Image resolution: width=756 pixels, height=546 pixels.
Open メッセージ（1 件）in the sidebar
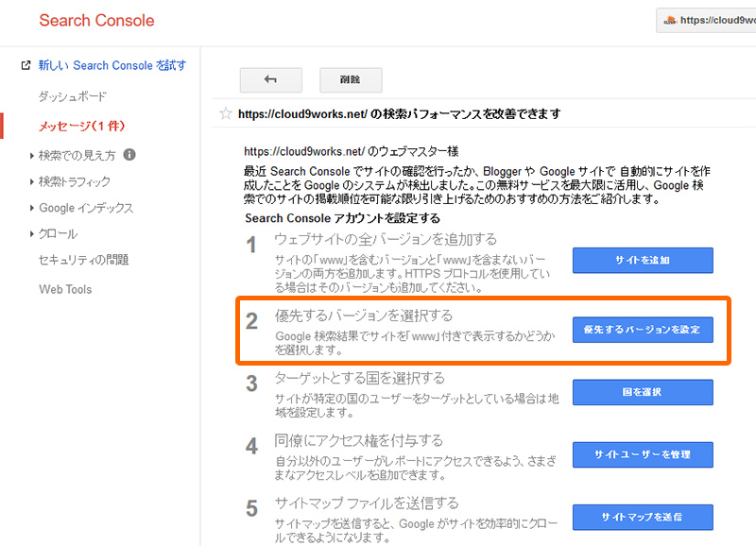click(80, 124)
